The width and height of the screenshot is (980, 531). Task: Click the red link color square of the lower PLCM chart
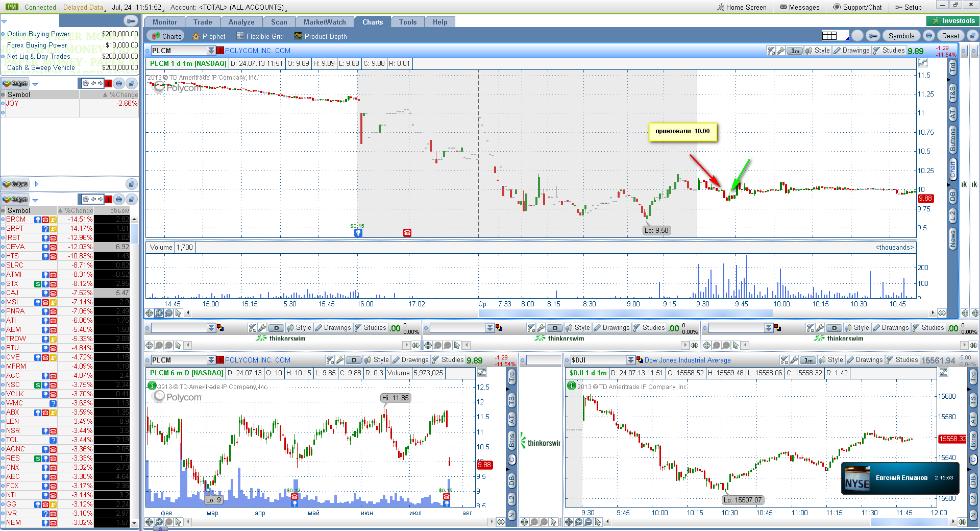pos(220,360)
